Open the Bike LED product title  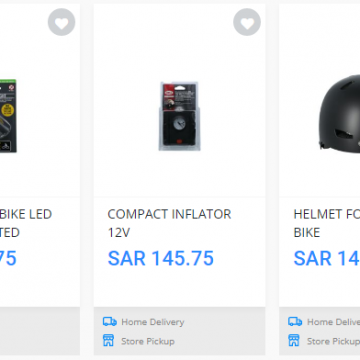point(26,223)
